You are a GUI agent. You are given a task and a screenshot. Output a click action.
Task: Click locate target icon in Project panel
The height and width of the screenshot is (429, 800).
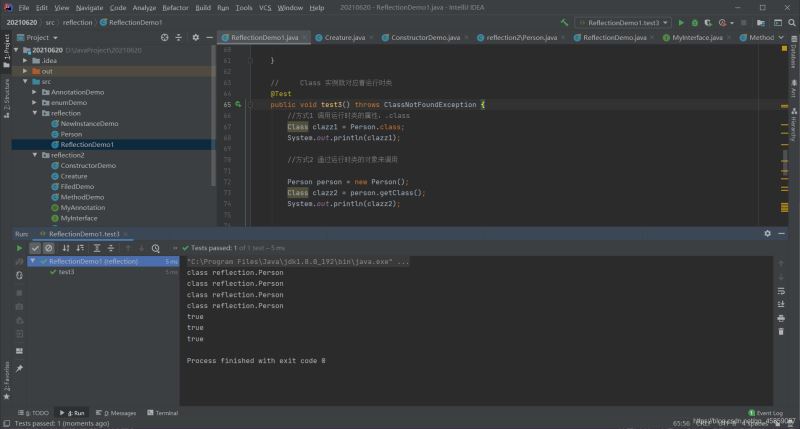tap(166, 37)
